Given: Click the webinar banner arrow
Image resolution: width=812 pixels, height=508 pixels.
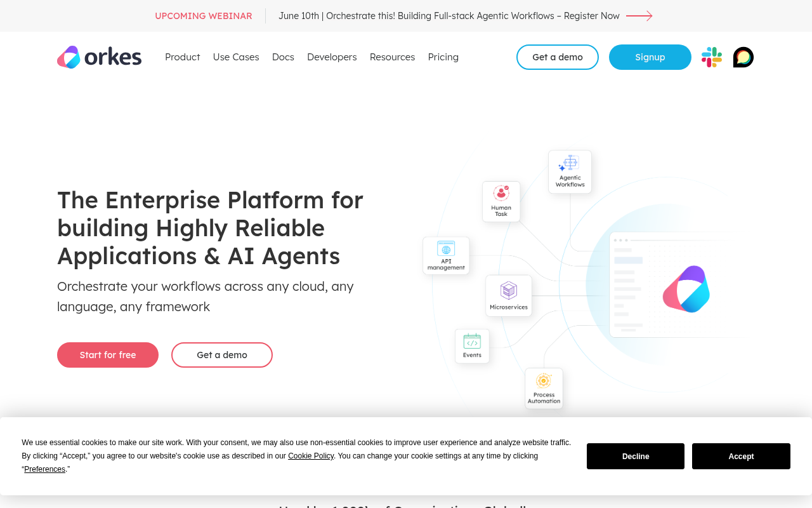Looking at the screenshot, I should tap(639, 15).
